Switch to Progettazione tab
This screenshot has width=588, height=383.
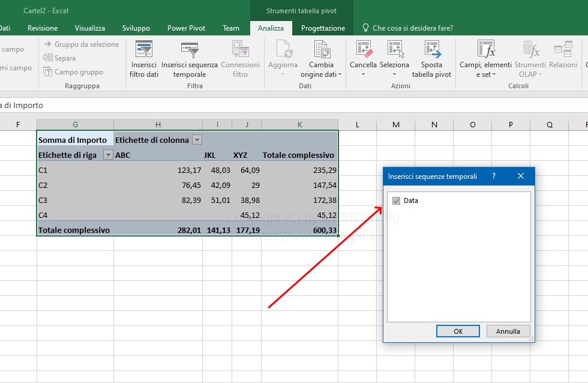[323, 28]
